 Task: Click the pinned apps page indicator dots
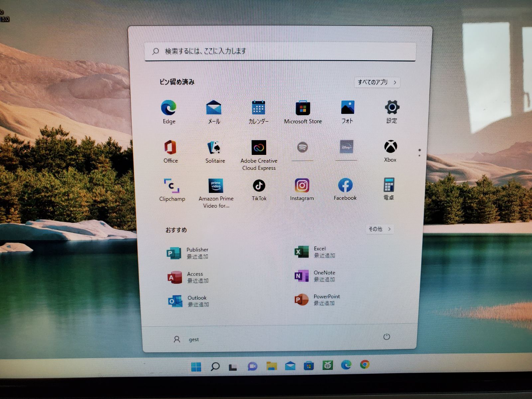pyautogui.click(x=419, y=153)
